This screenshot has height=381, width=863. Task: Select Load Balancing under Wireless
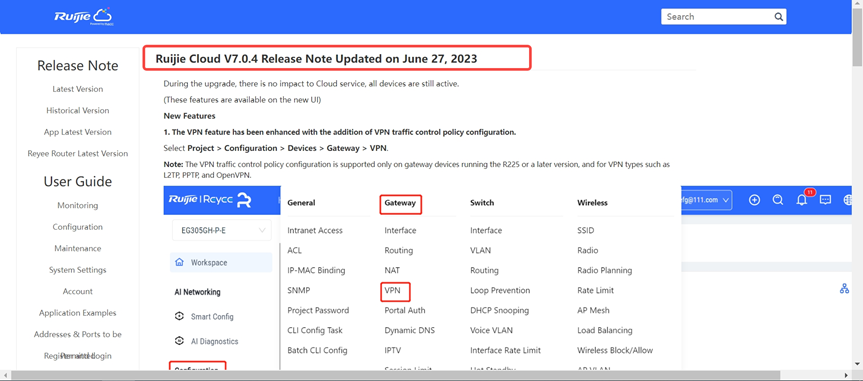(604, 330)
